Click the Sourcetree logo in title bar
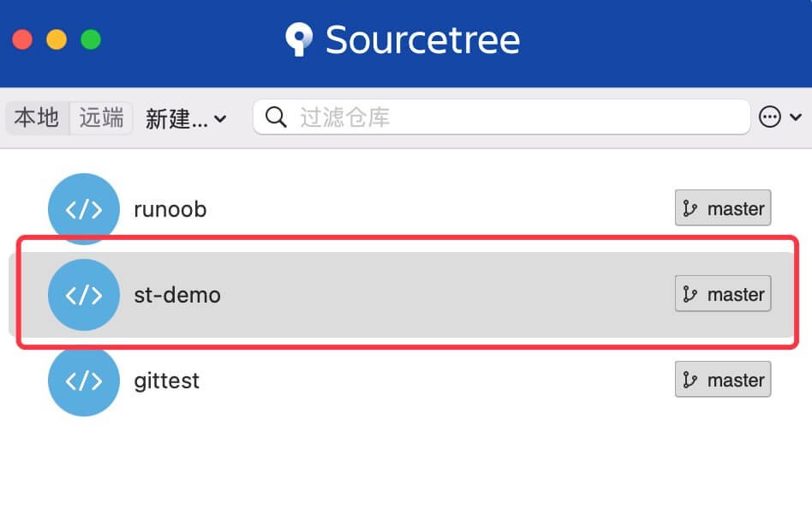This screenshot has height=528, width=812. click(x=299, y=40)
